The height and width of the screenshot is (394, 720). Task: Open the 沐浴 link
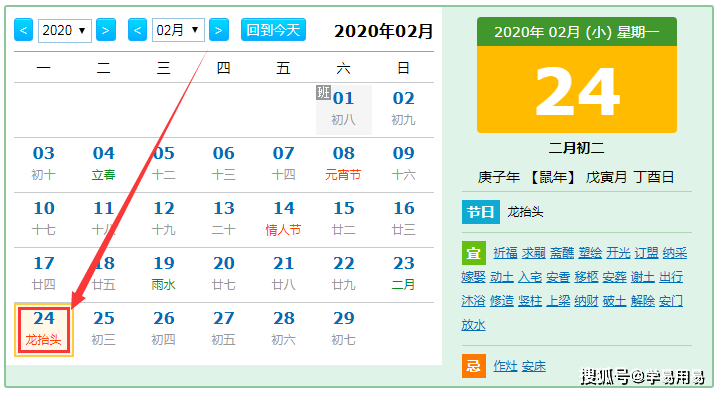point(473,301)
